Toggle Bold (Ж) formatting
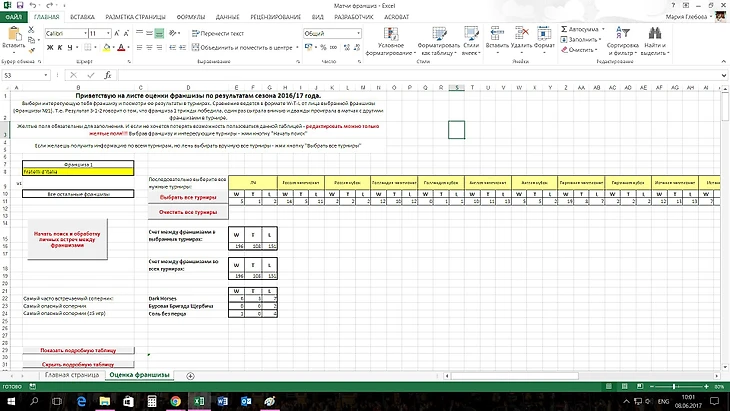This screenshot has height=411, width=730. [48, 47]
